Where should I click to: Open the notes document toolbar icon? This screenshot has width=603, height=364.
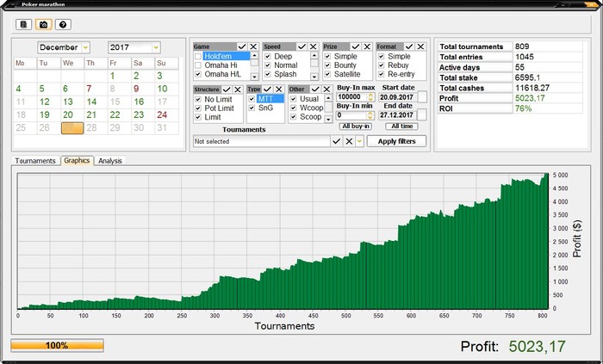tap(23, 25)
